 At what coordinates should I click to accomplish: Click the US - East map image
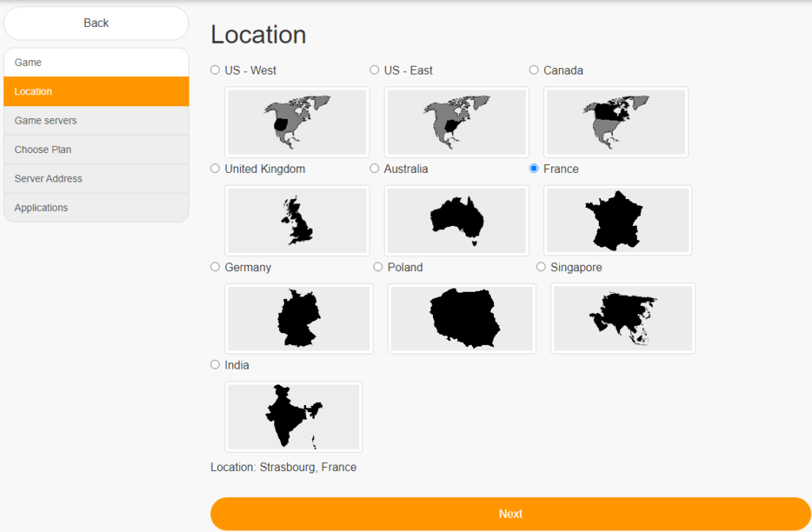(x=456, y=122)
